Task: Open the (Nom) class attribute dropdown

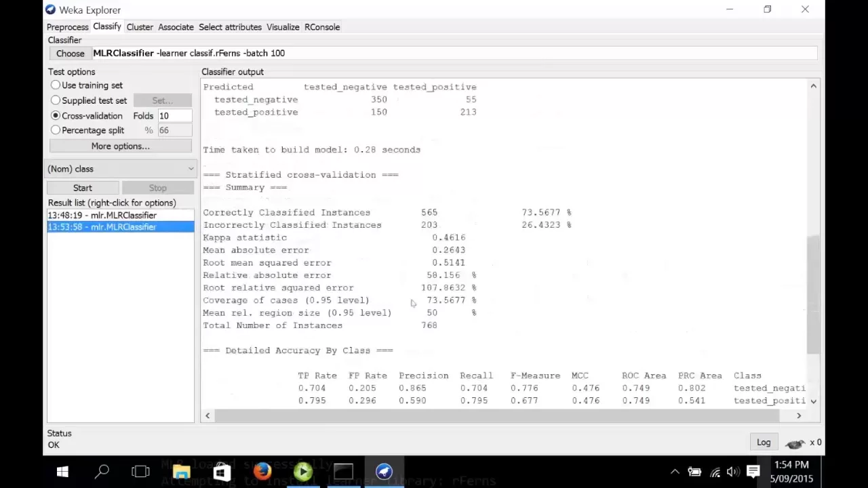Action: tap(121, 169)
